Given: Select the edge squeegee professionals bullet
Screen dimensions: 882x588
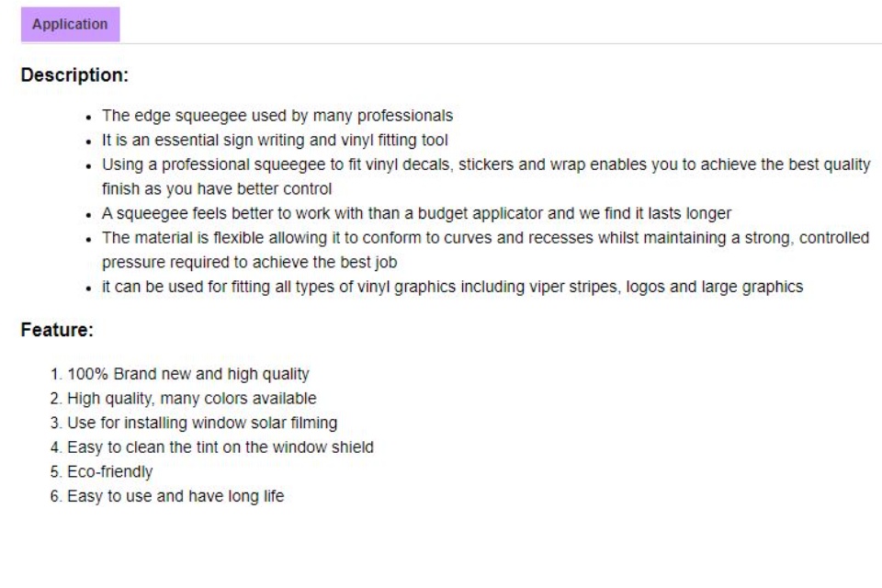Looking at the screenshot, I should 277,116.
